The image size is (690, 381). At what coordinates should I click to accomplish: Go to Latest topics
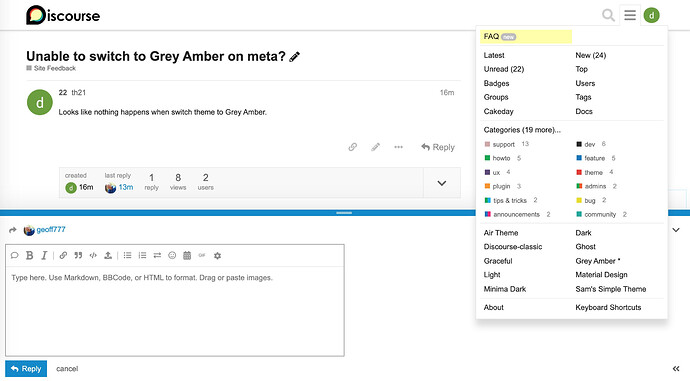(494, 55)
